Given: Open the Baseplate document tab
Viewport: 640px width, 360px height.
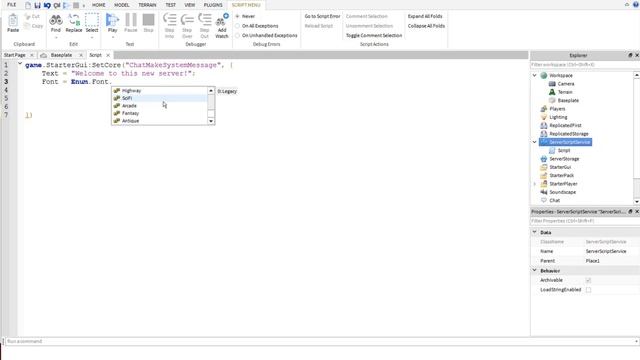Looking at the screenshot, I should coord(61,55).
